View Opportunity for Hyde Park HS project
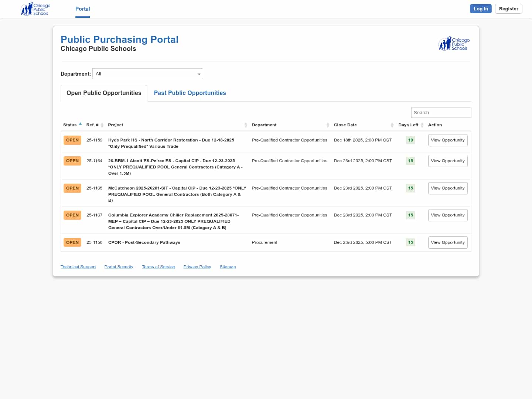 (x=447, y=140)
